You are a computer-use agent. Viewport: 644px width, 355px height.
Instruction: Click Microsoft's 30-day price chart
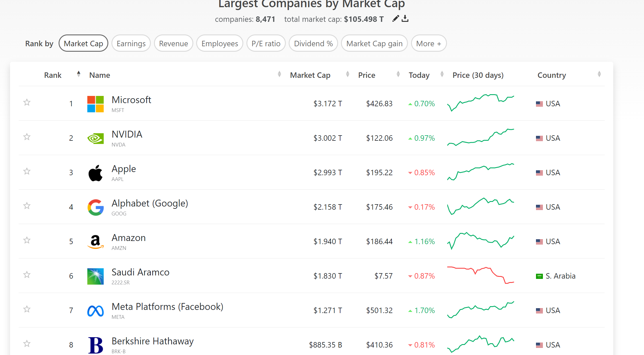481,103
